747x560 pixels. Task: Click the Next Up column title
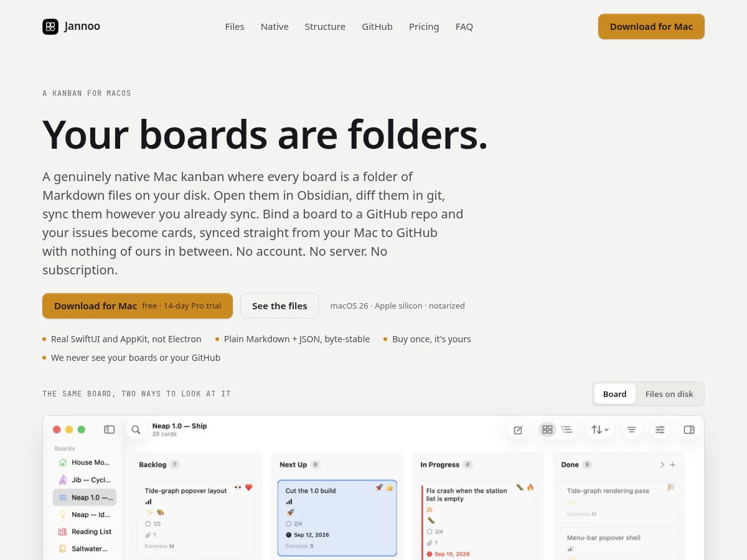pyautogui.click(x=293, y=465)
